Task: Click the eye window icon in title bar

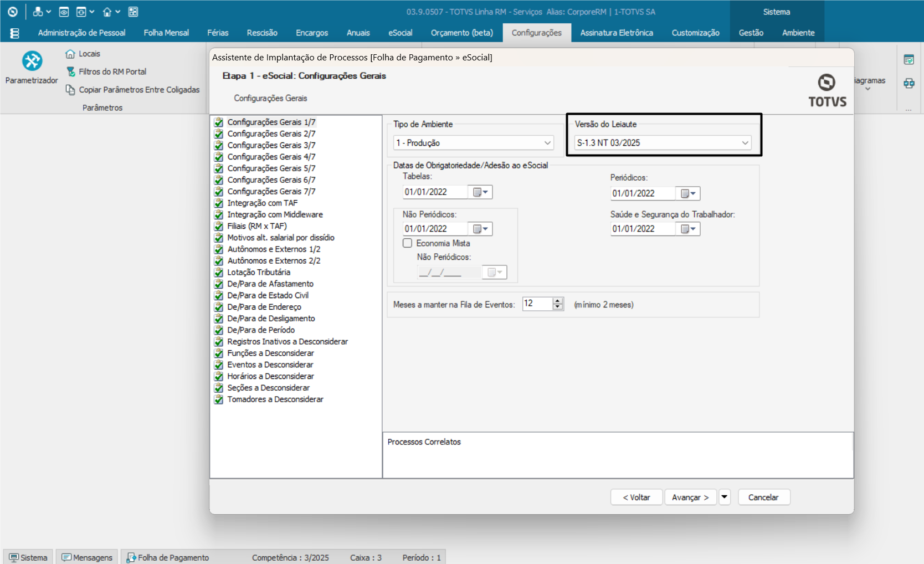Action: click(x=64, y=12)
